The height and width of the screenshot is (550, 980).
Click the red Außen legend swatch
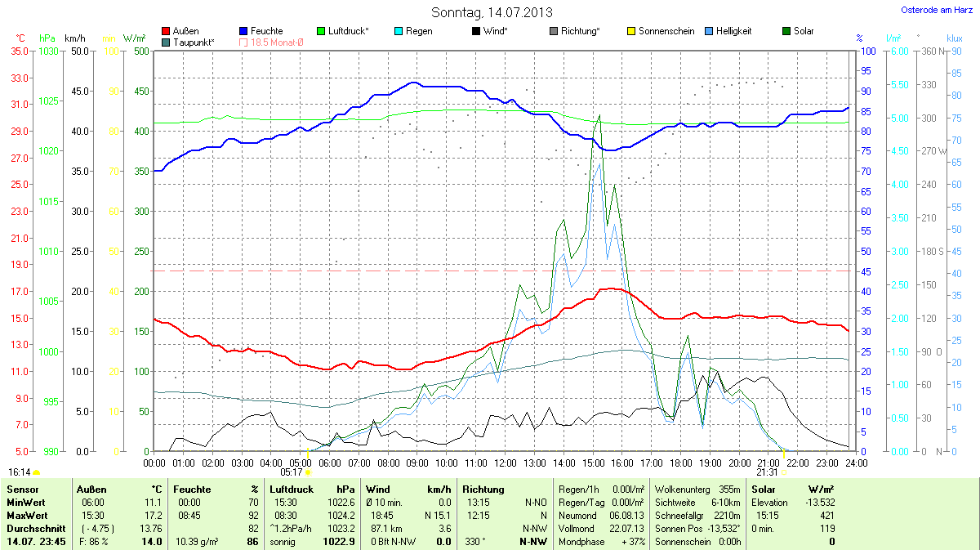(x=167, y=31)
